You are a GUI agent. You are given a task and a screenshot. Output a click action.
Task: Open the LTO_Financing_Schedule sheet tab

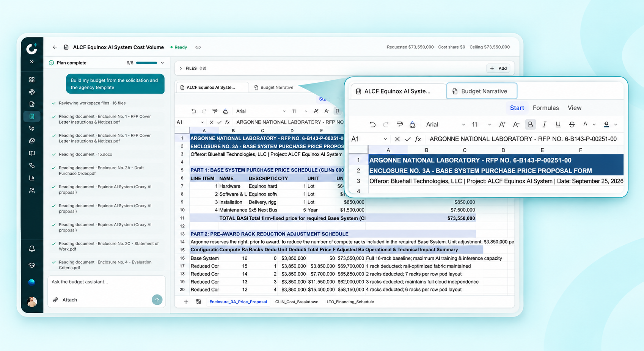tap(350, 302)
